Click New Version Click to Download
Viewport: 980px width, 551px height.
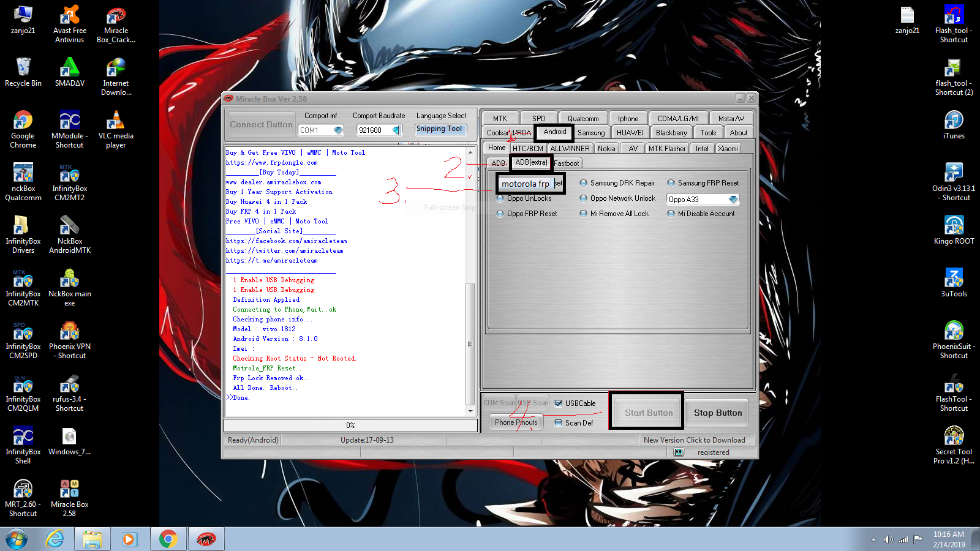click(694, 440)
